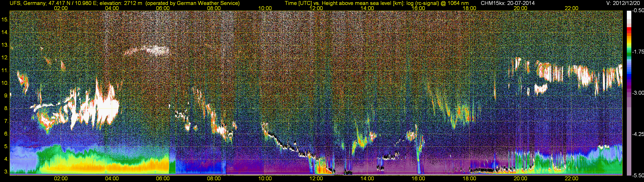Screen dimensions: 644x182
Task: Click the 'CHM15kx: 20-07-2014' instrument date label
Action: (507, 3)
